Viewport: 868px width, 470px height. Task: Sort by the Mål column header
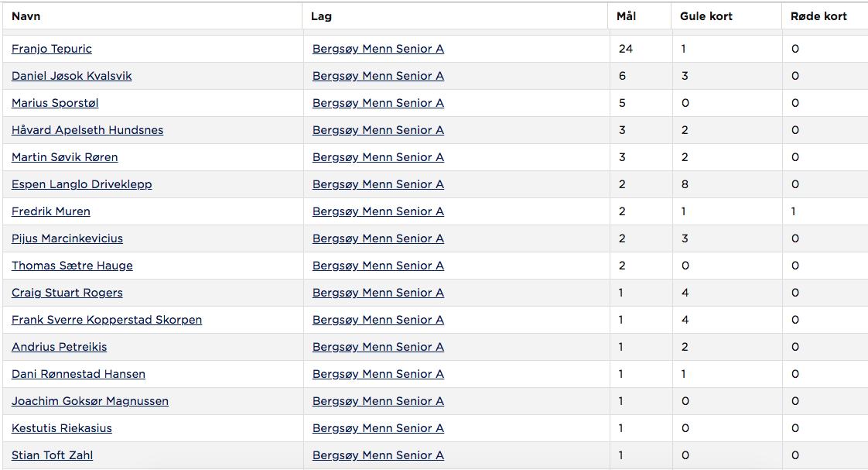(x=626, y=16)
